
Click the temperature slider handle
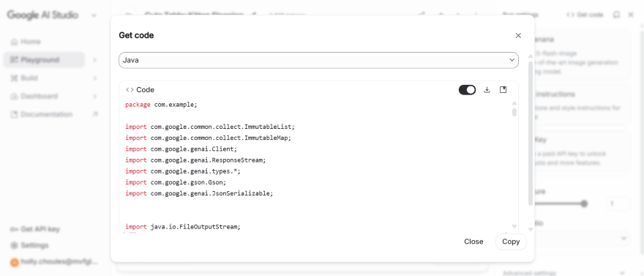pyautogui.click(x=584, y=204)
